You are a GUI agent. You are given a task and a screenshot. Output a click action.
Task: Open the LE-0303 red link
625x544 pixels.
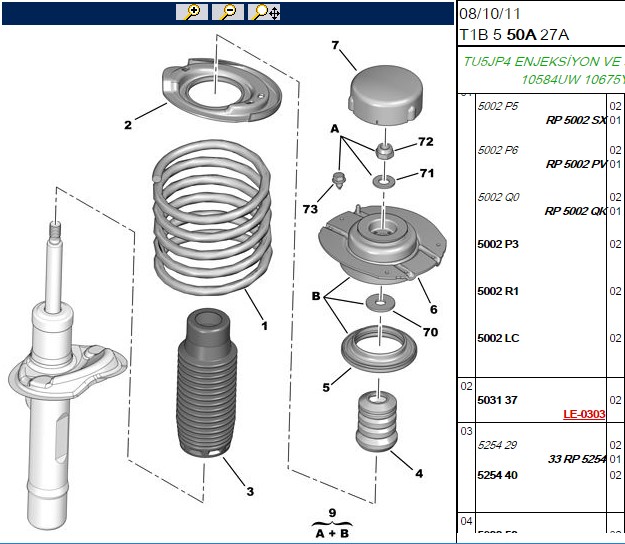coord(584,414)
